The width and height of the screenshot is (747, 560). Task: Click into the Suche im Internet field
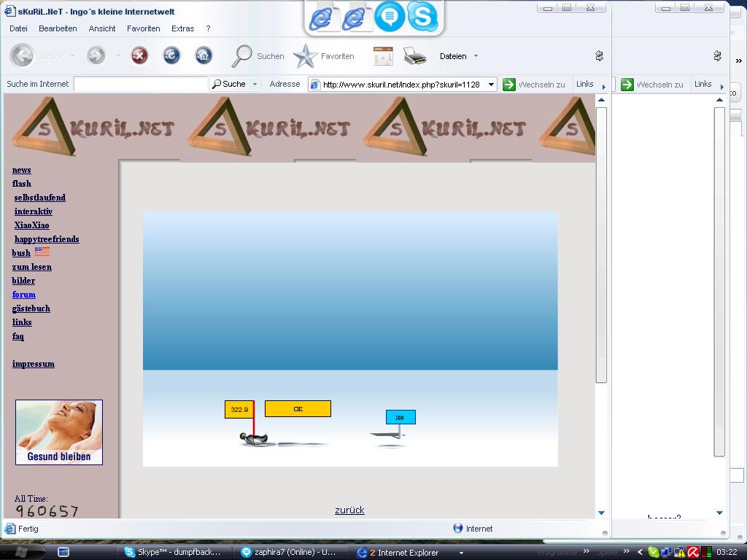140,85
